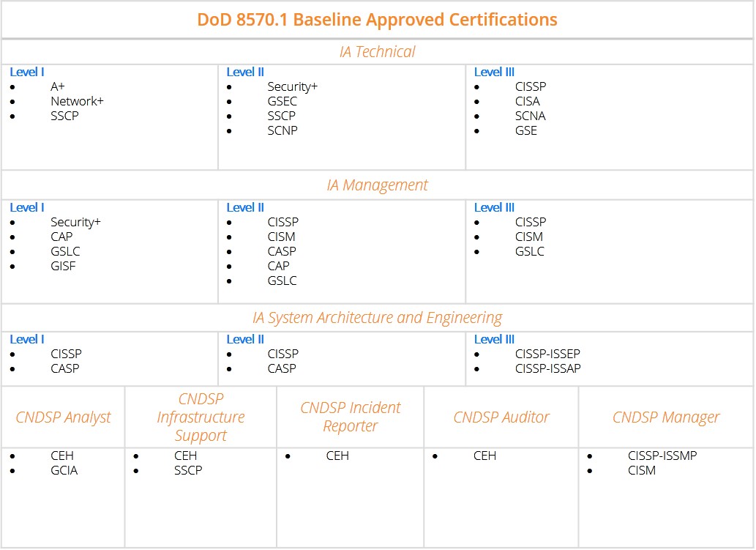Click the IA System Architecture and Engineering heading
The height and width of the screenshot is (550, 756).
(377, 318)
